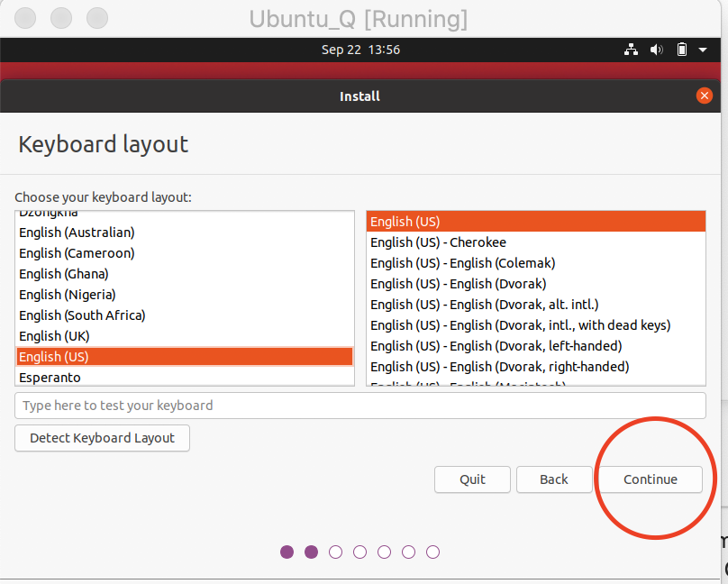Image resolution: width=728 pixels, height=584 pixels.
Task: Quit the installer
Action: [x=472, y=479]
